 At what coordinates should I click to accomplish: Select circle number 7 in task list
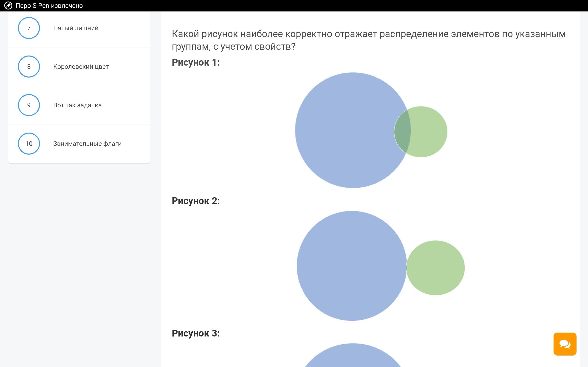click(x=29, y=28)
